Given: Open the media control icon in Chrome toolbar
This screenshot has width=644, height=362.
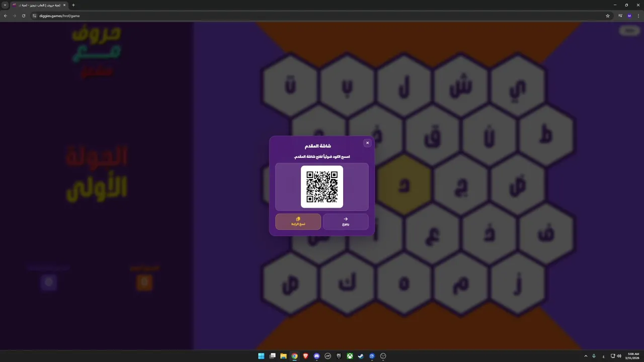Looking at the screenshot, I should point(620,16).
